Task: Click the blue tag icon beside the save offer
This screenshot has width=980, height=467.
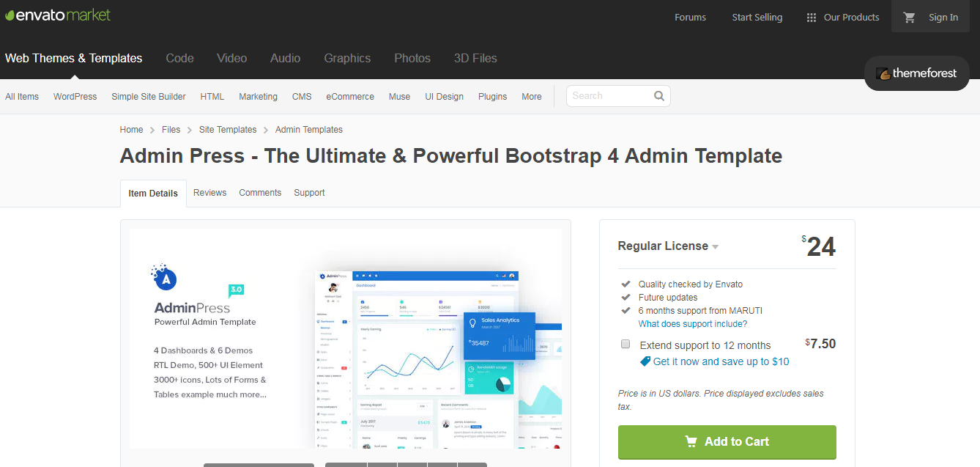Action: (645, 361)
